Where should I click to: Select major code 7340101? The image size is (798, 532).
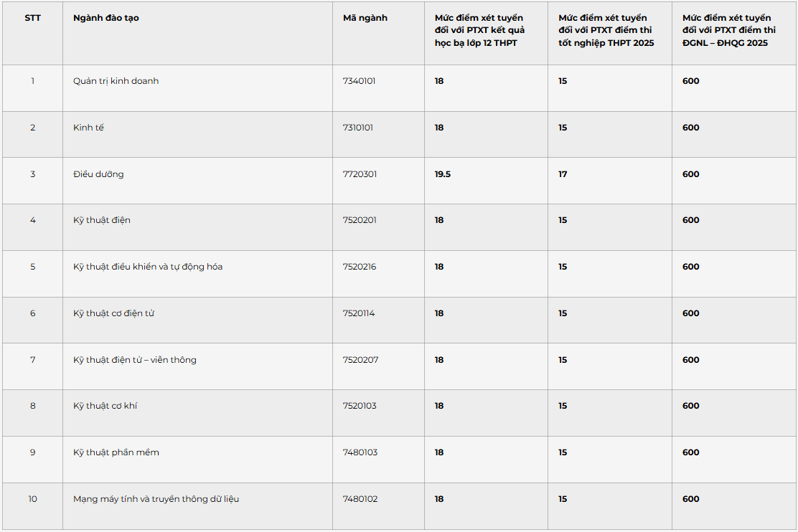[360, 81]
